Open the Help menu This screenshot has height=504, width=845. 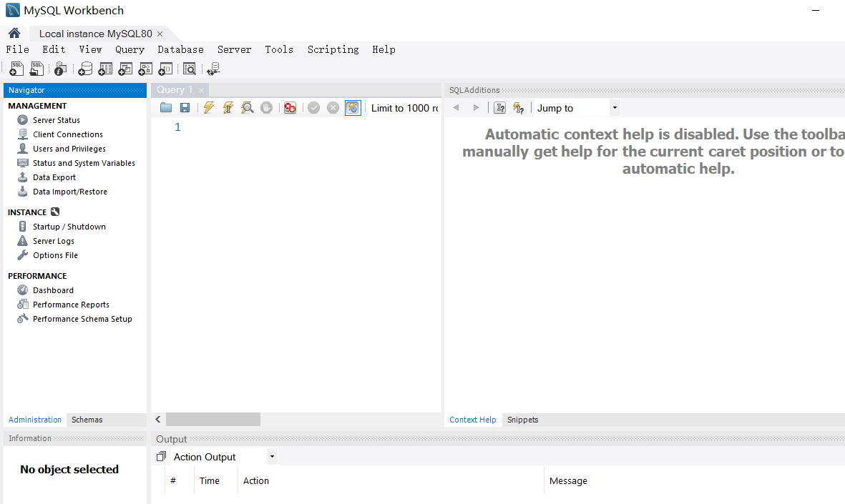[384, 49]
